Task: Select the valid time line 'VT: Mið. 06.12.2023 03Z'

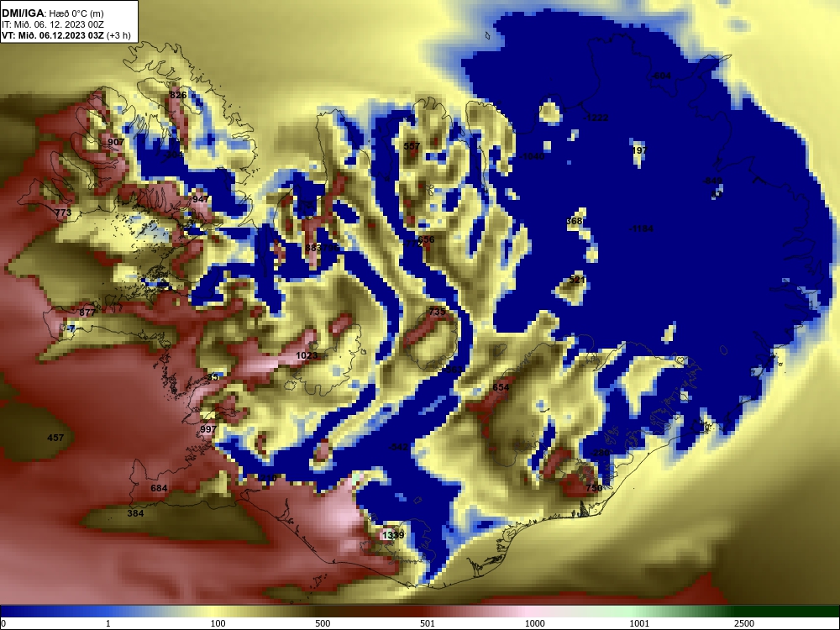Action: (x=53, y=35)
